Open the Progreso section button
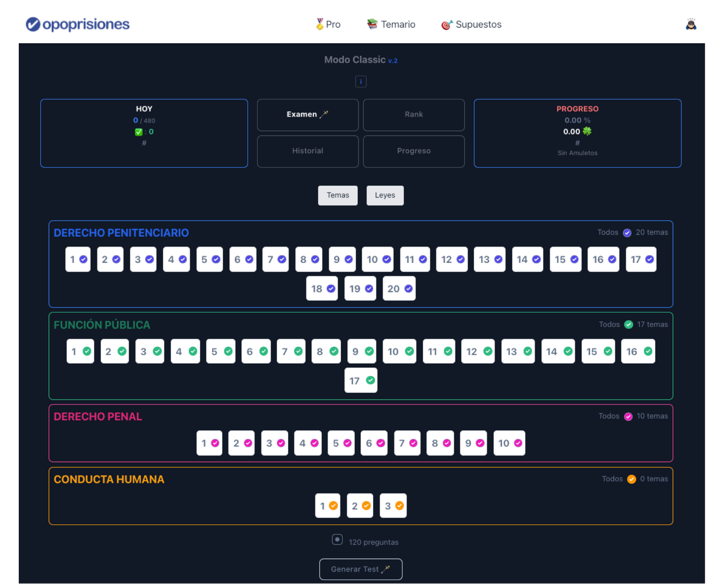 (x=413, y=151)
